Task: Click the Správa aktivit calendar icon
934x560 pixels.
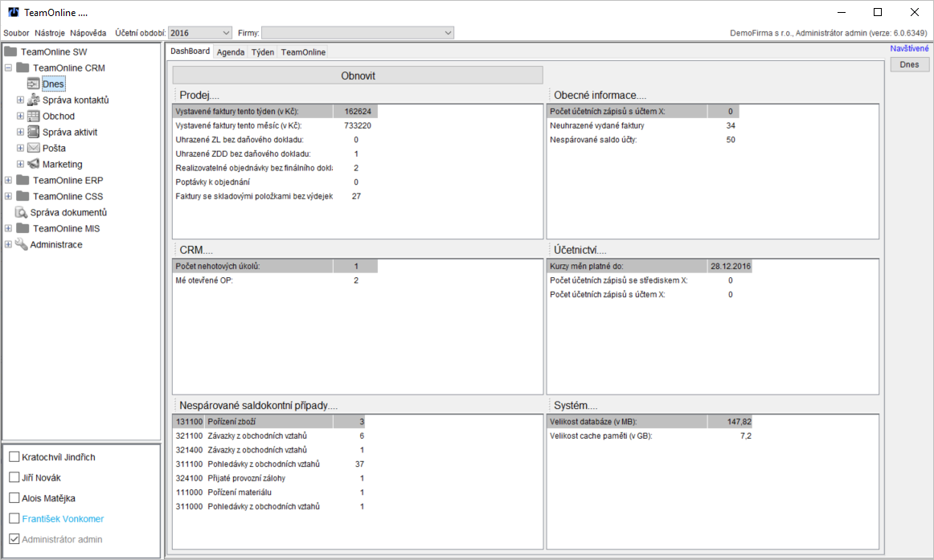Action: pos(33,133)
